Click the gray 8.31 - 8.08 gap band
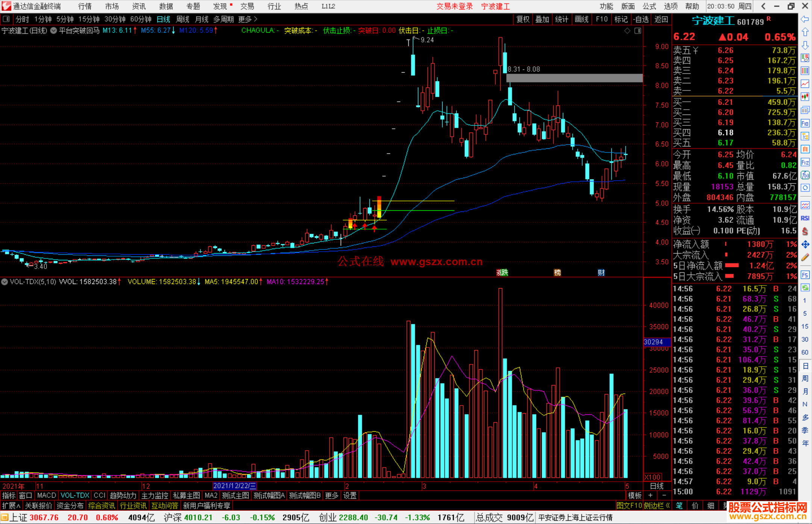This screenshot has width=812, height=524. pos(574,78)
